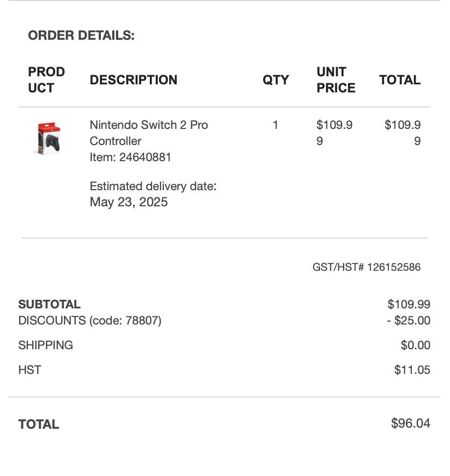Select the SUBTOTAL label

click(49, 304)
